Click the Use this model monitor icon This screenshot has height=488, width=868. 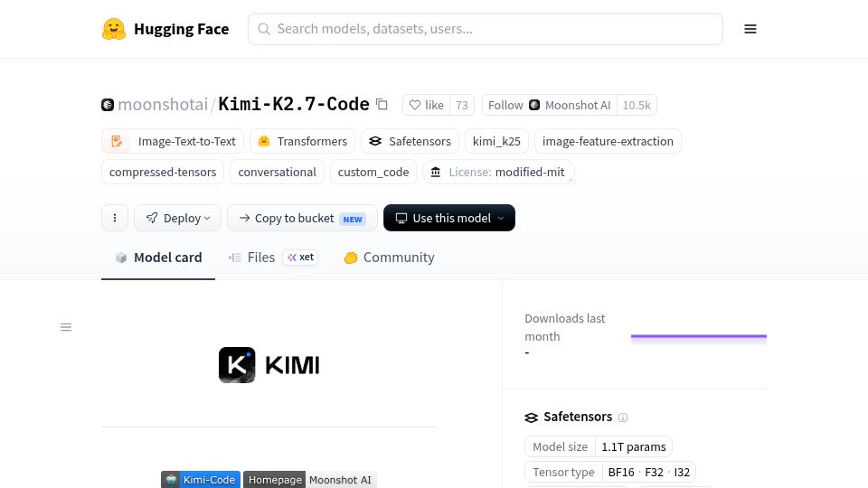[x=401, y=218]
